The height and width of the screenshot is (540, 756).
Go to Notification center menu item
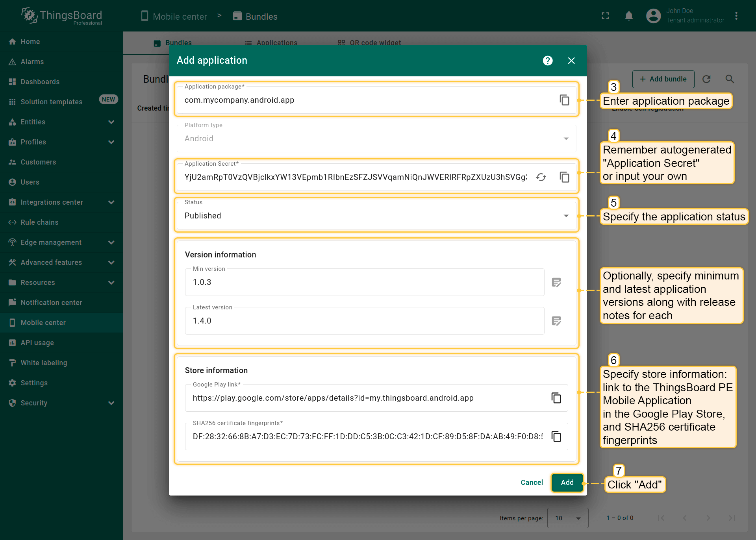point(51,303)
